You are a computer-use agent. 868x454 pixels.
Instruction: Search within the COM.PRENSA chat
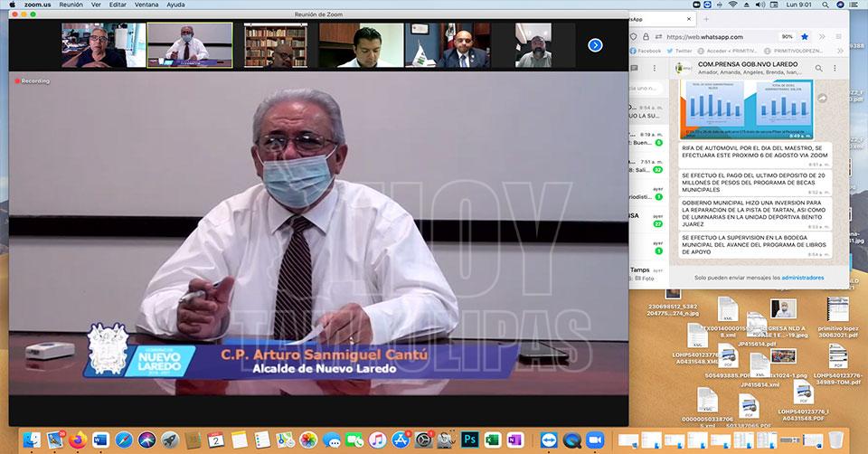(x=819, y=68)
